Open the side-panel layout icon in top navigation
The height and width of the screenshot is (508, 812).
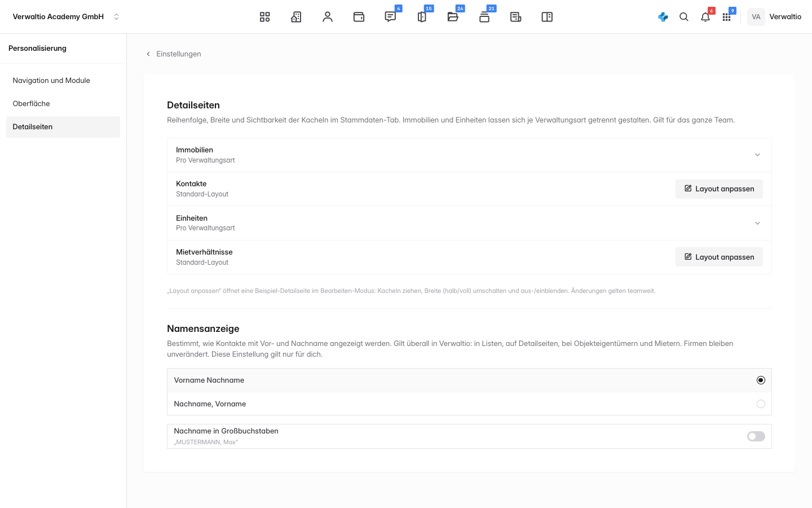547,17
